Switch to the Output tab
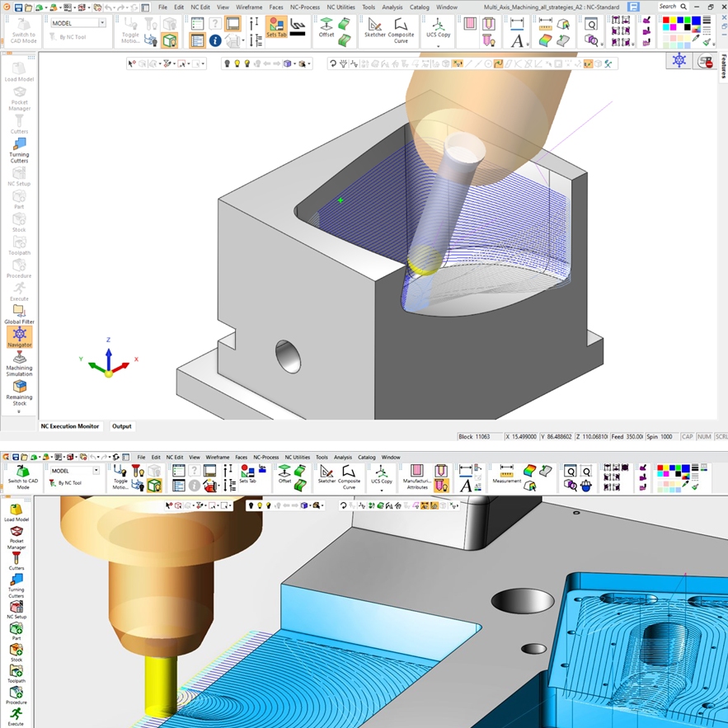 (x=122, y=426)
